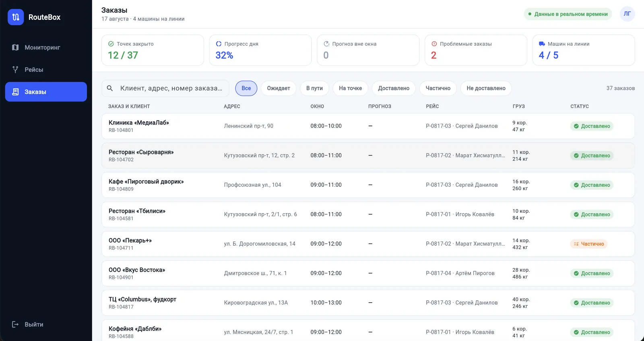Select the Все filter chip
The image size is (644, 341).
coord(246,88)
